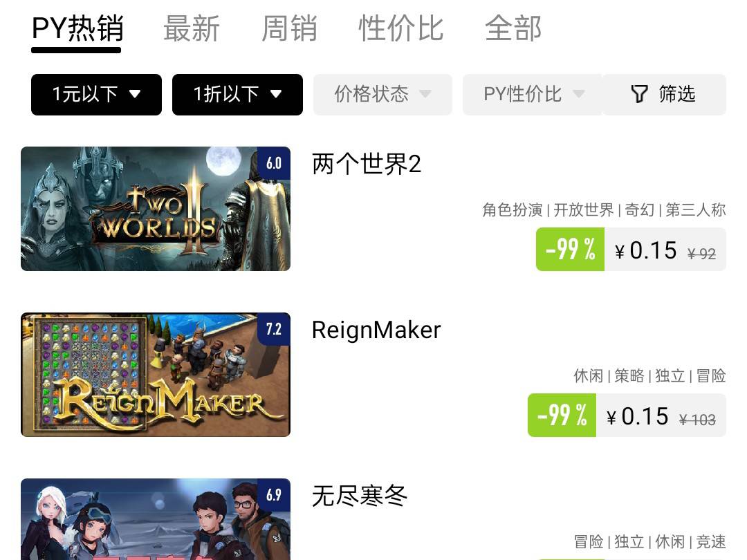Switch to the 最新 tab
This screenshot has width=747, height=560.
click(191, 28)
